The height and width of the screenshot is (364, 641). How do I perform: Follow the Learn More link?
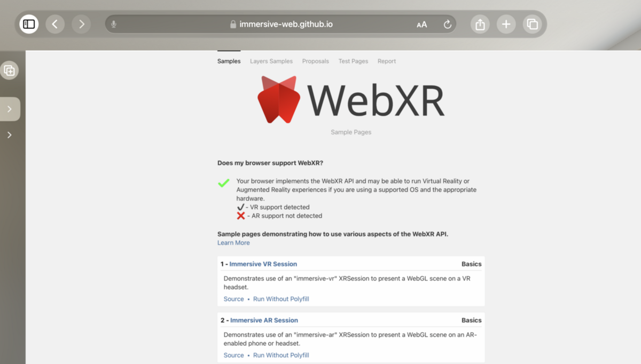[233, 243]
